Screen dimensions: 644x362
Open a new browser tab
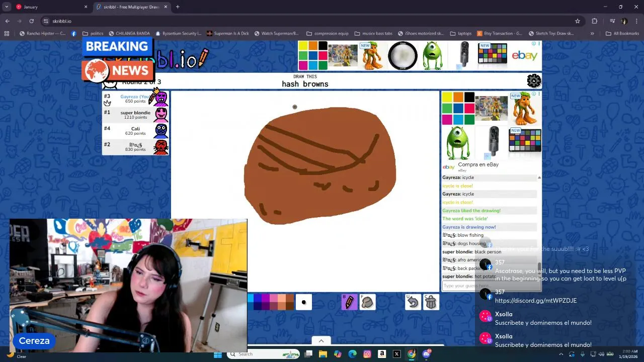pos(178,7)
